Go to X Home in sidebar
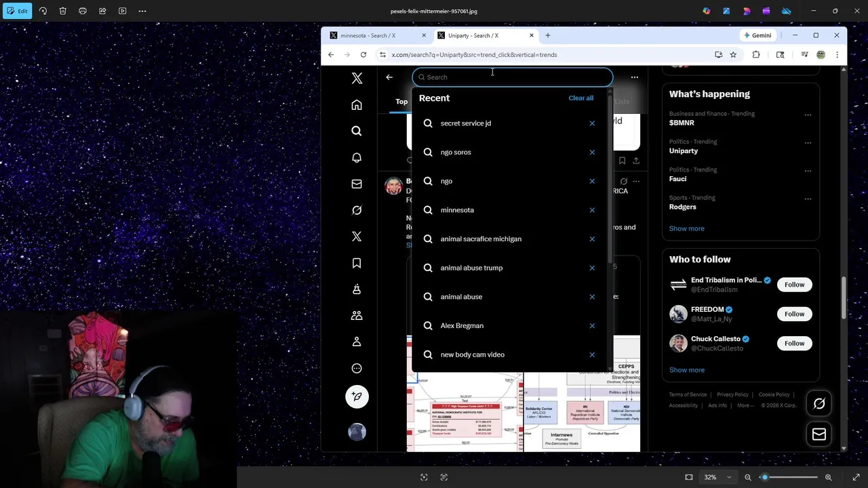868x488 pixels. pos(357,105)
